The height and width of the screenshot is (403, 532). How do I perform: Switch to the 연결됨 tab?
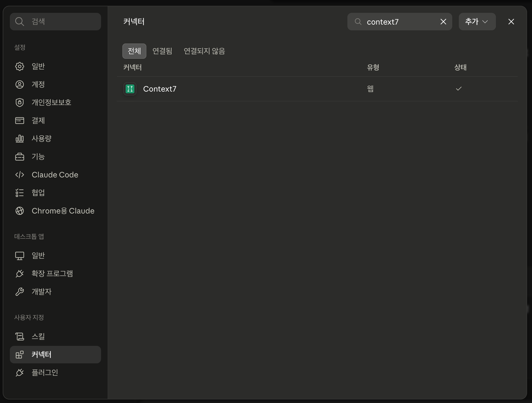(162, 51)
